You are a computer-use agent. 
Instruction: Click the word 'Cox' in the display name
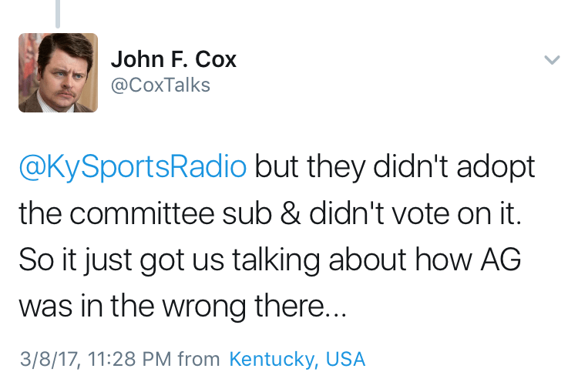coord(216,59)
